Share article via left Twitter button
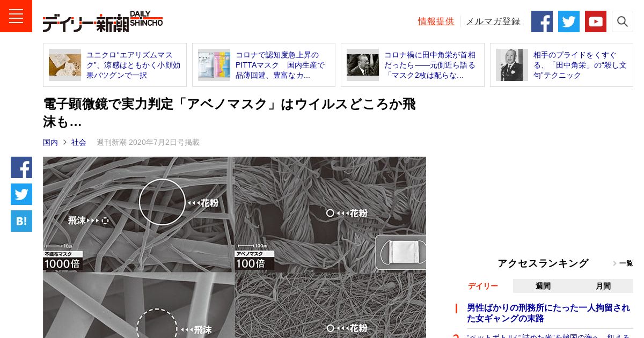Image resolution: width=644 pixels, height=338 pixels. pos(21,194)
